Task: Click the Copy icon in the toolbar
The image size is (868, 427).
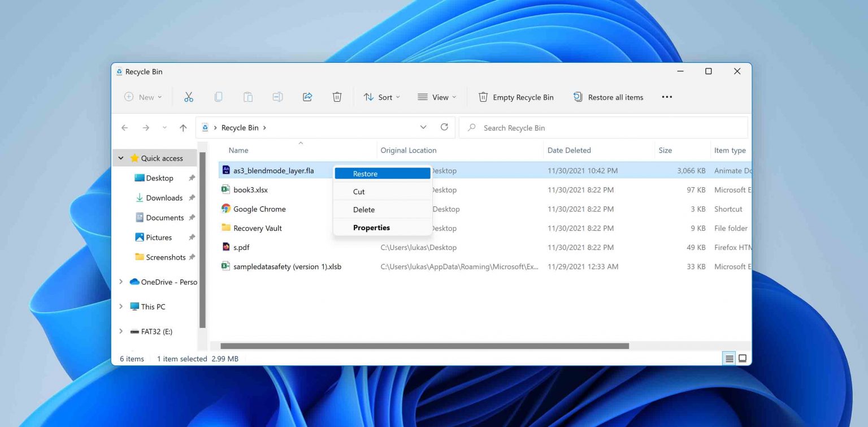Action: click(x=218, y=97)
